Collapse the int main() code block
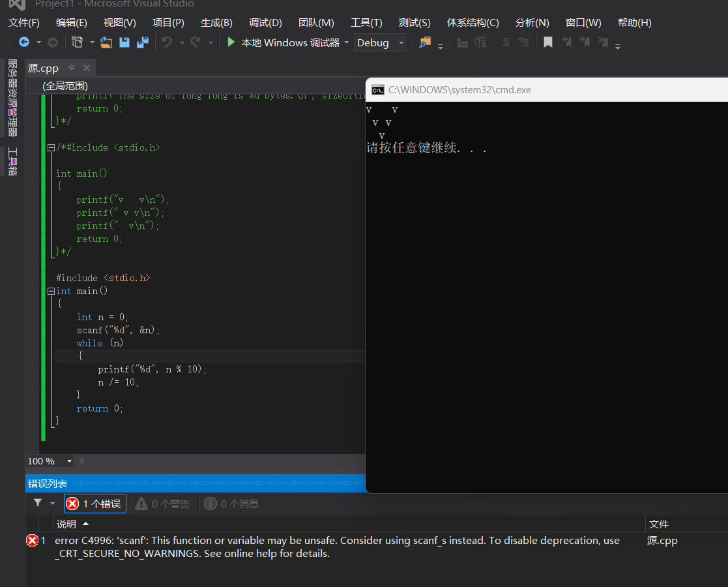 pos(51,291)
